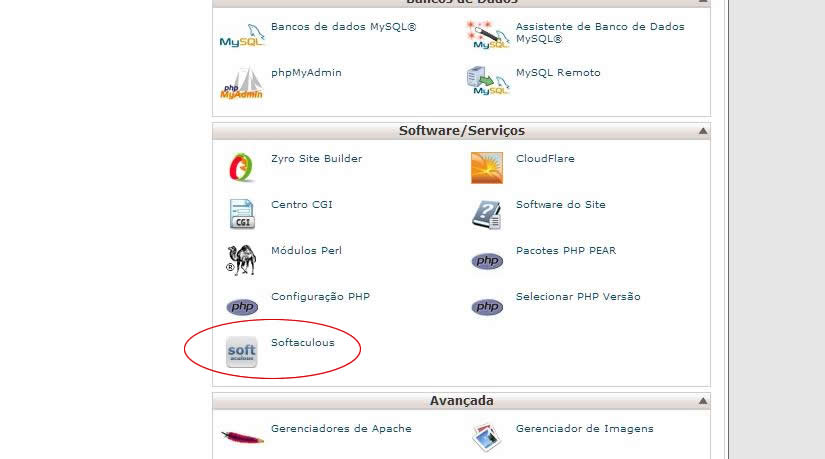Image resolution: width=825 pixels, height=459 pixels.
Task: Visit the CloudFlare link
Action: click(x=545, y=158)
